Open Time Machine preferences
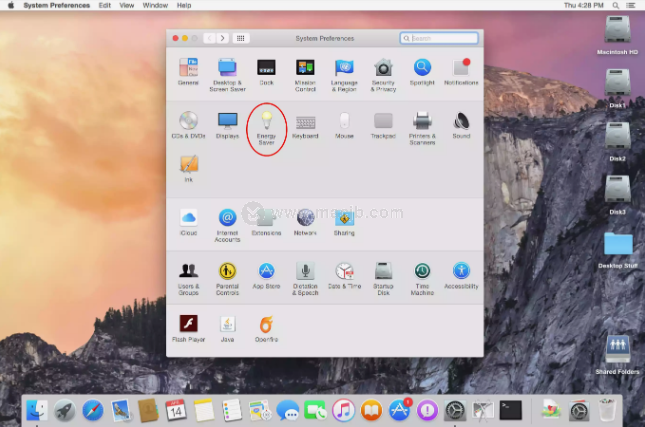The height and width of the screenshot is (427, 645). [x=422, y=278]
